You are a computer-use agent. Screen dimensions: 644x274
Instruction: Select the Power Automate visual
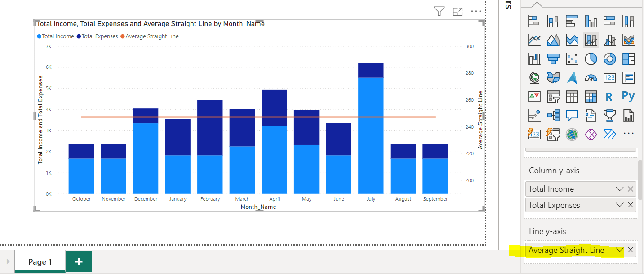609,134
